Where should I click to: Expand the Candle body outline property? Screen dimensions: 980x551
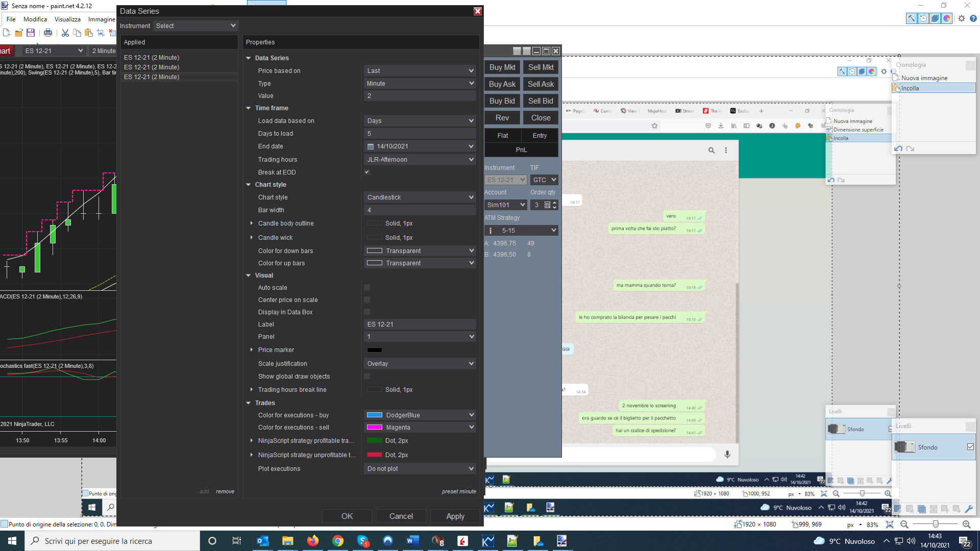(x=252, y=223)
